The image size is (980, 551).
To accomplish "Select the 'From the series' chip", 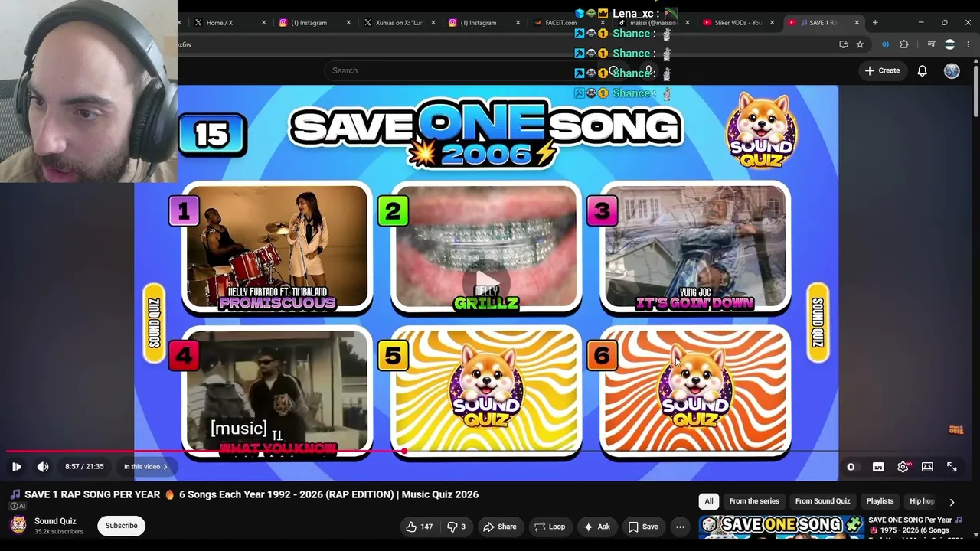I will 754,501.
